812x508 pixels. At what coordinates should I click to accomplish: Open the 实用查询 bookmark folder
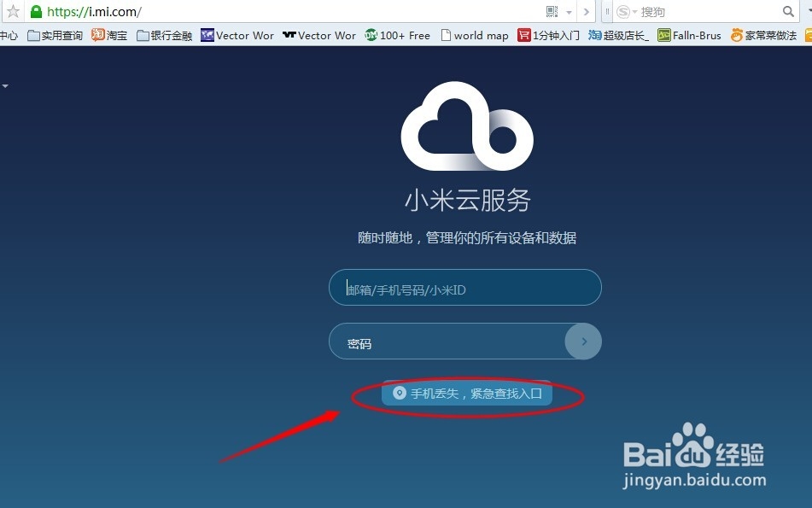pyautogui.click(x=55, y=35)
